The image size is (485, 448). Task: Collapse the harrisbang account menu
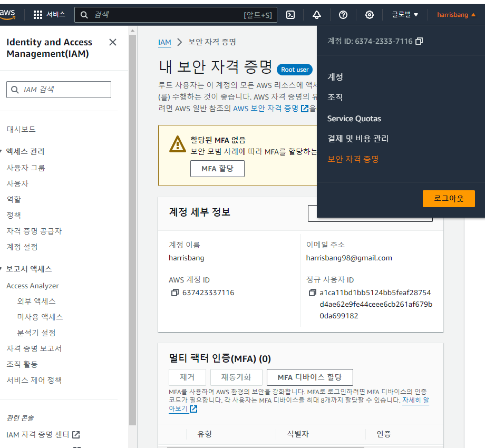(x=456, y=15)
